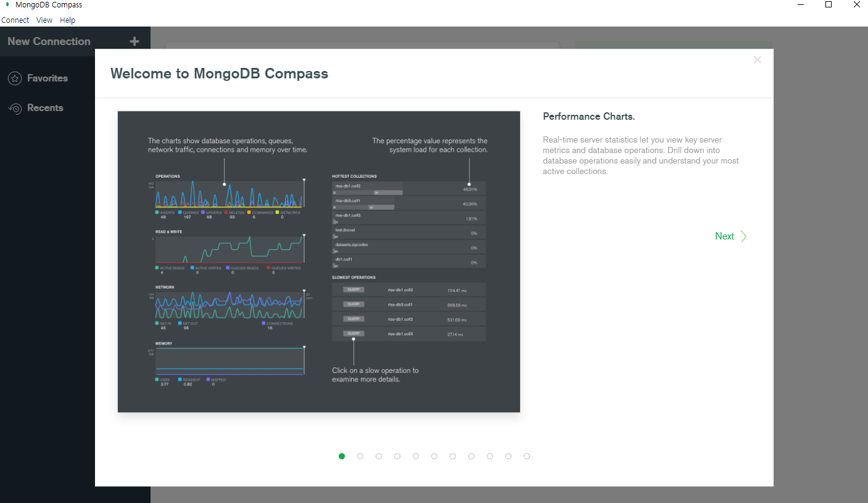Open the Connect menu
Screen dimensions: 868x503
(x=15, y=20)
